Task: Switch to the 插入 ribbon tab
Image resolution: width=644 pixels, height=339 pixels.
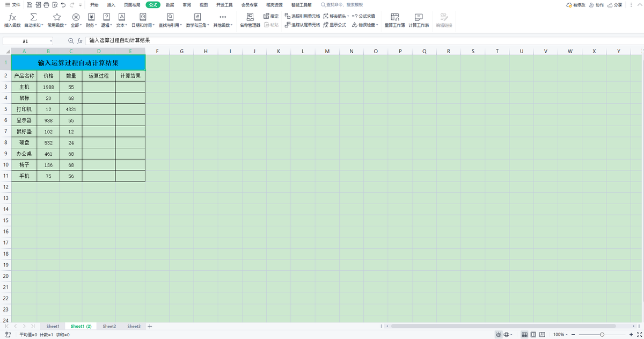Action: click(x=111, y=4)
